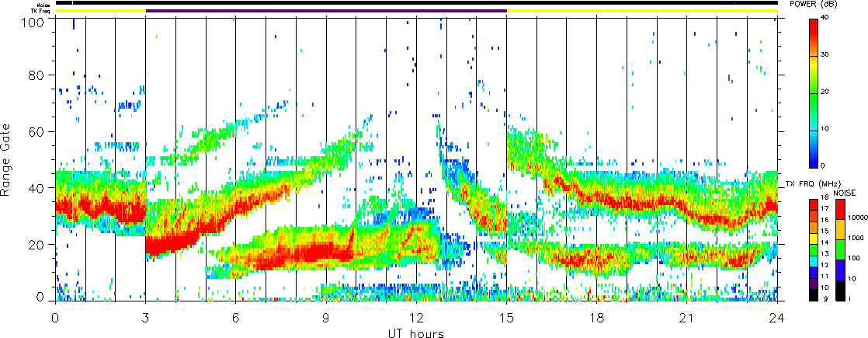This screenshot has width=868, height=338.
Task: Click the "NOISE" legend title
Action: (x=844, y=193)
